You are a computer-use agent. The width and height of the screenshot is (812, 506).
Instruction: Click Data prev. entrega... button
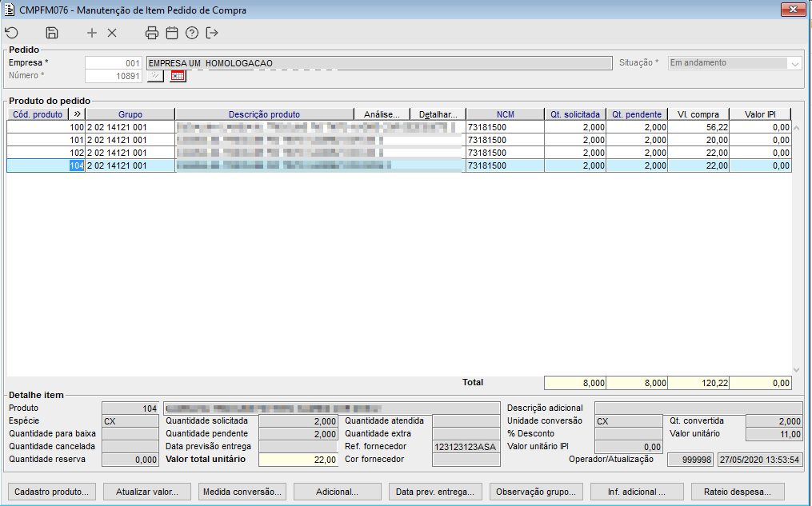click(x=435, y=492)
